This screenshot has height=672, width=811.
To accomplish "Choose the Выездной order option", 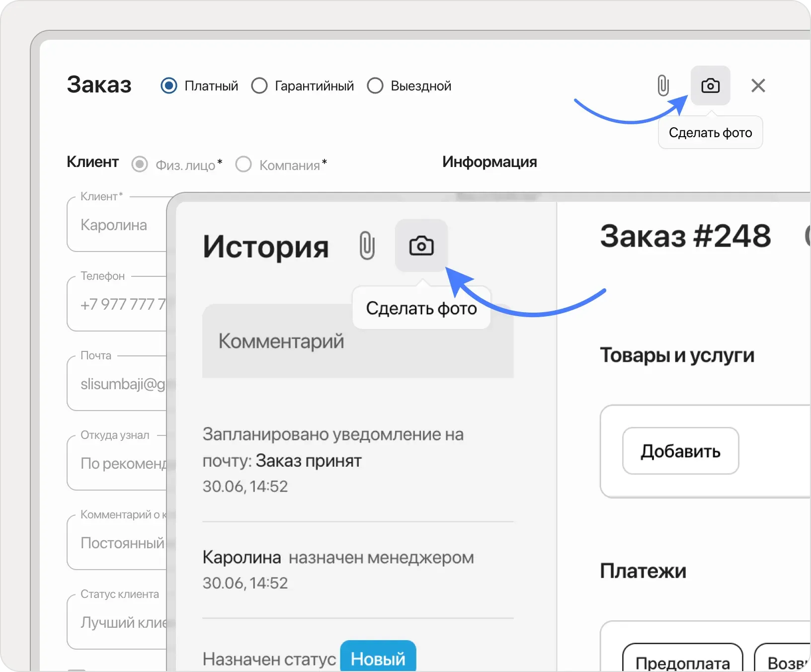I will coord(375,85).
